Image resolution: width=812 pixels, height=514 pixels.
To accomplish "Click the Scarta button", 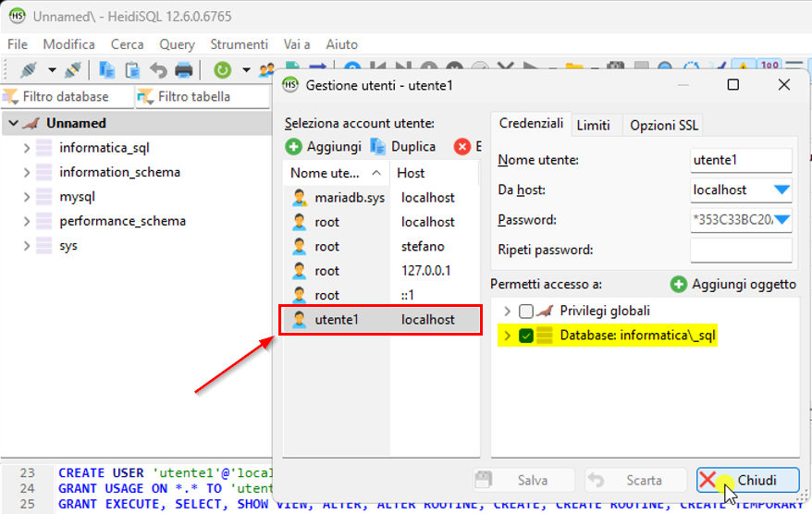I will click(636, 481).
